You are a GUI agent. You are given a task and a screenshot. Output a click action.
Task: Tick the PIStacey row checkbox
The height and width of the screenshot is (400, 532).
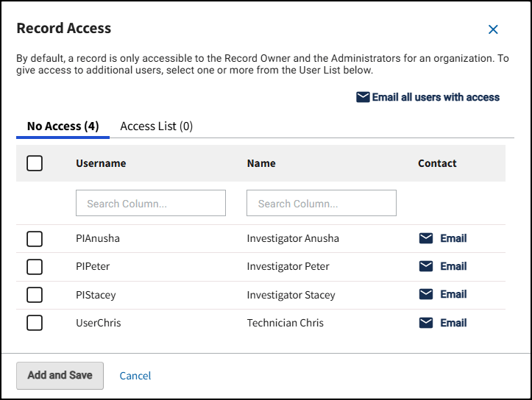coord(35,295)
